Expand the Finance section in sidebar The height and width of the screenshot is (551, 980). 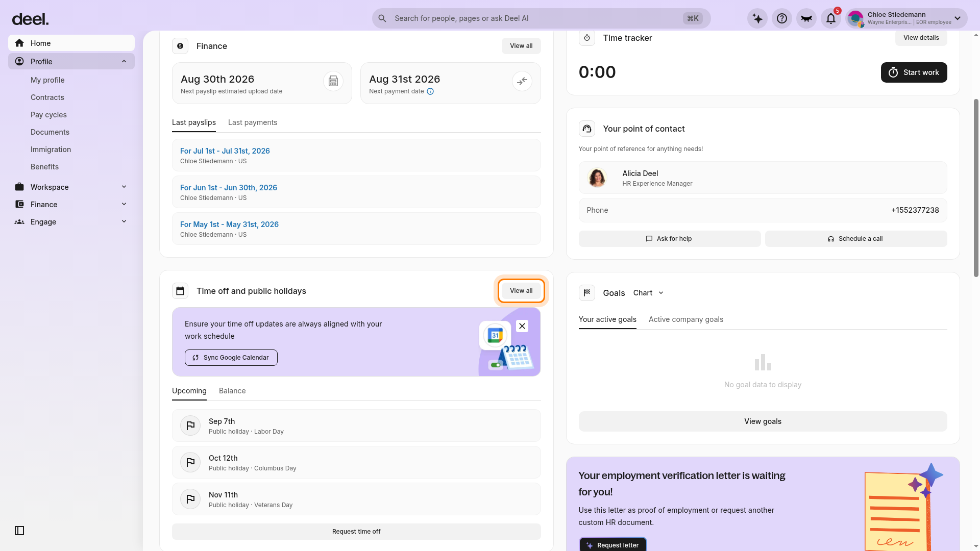[124, 204]
